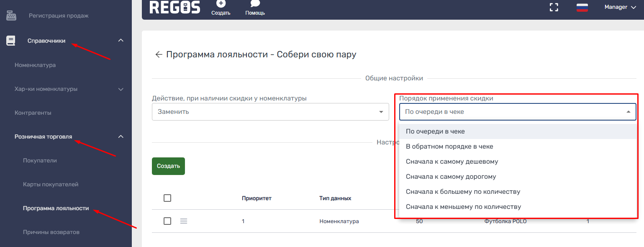Click the REGOS logo

174,7
